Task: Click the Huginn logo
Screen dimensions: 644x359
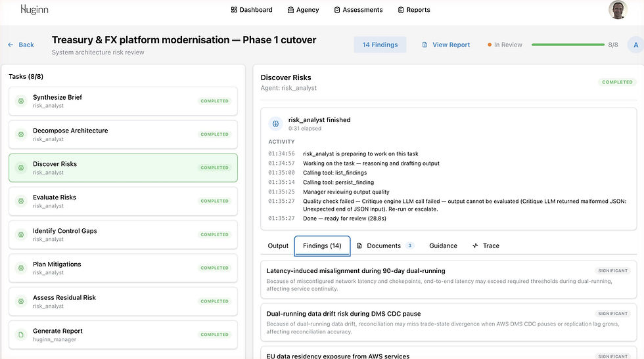Action: (x=34, y=9)
